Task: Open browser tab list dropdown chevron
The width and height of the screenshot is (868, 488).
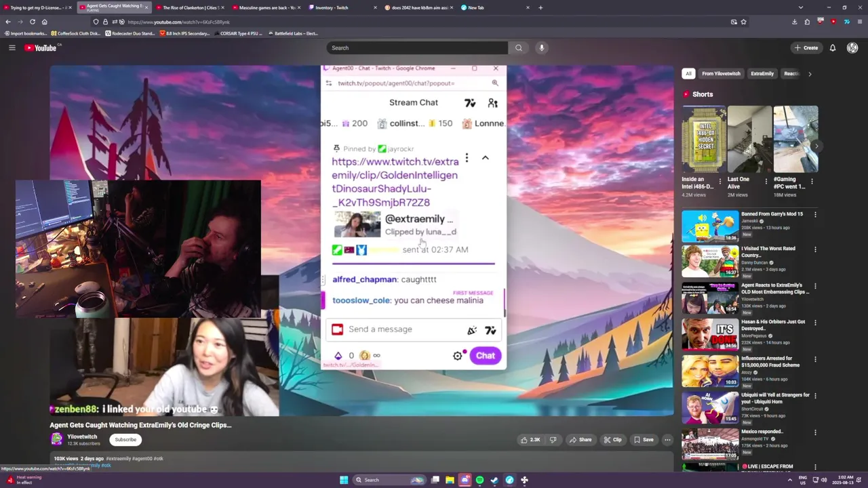Action: pyautogui.click(x=801, y=7)
